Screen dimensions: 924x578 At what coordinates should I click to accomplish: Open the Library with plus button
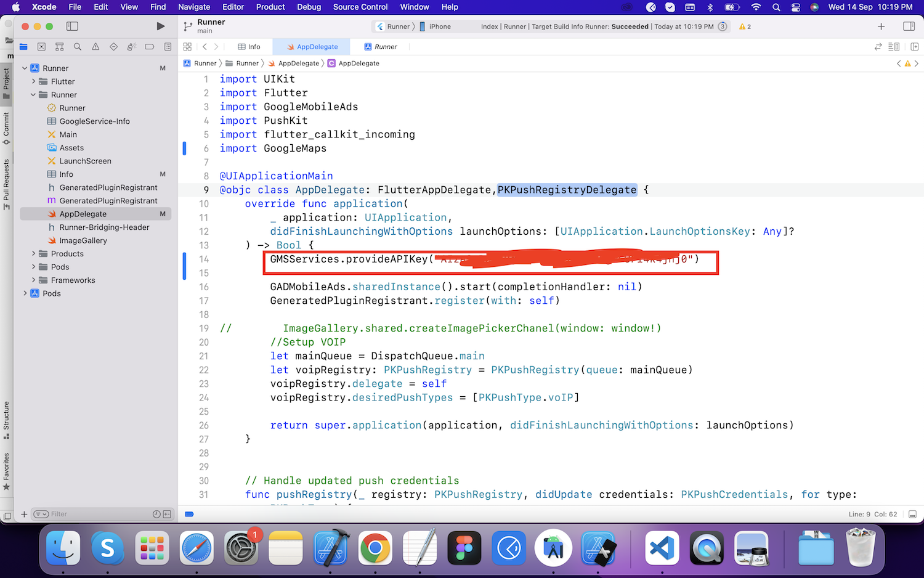[x=881, y=26]
